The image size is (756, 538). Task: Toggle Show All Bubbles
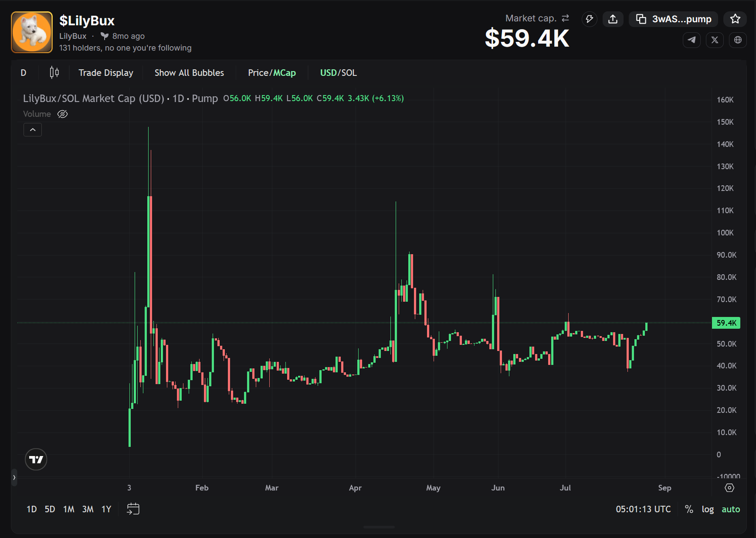[x=189, y=73]
